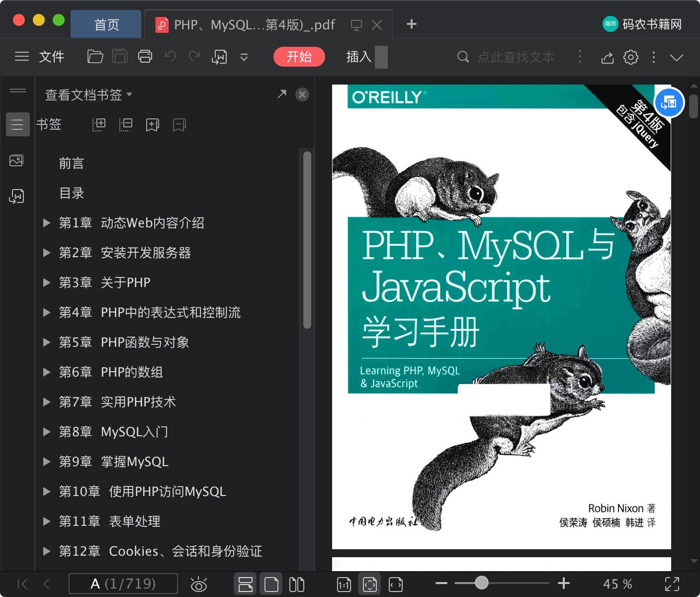Click the 码农书籍网 account label
Viewport: 700px width, 597px height.
point(652,24)
